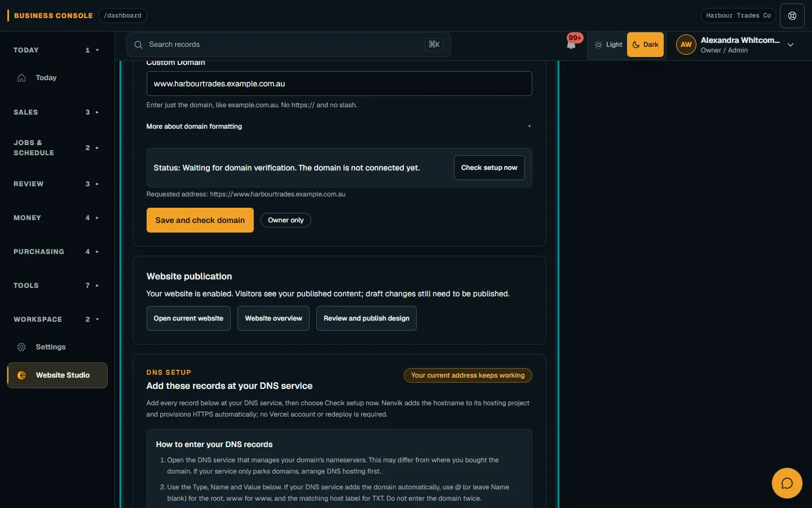Image resolution: width=812 pixels, height=508 pixels.
Task: Click the Harbour Trades Co workspace pill
Action: click(738, 16)
